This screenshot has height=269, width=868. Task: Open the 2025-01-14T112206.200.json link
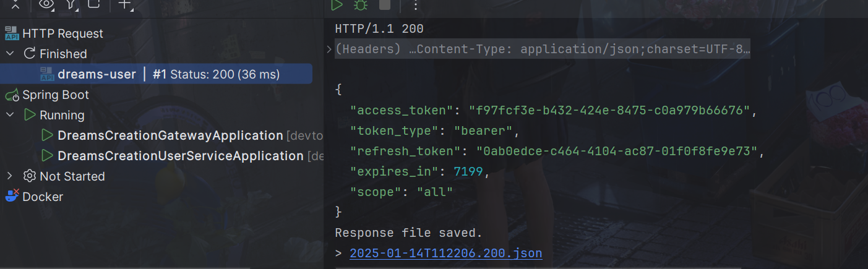click(x=445, y=253)
